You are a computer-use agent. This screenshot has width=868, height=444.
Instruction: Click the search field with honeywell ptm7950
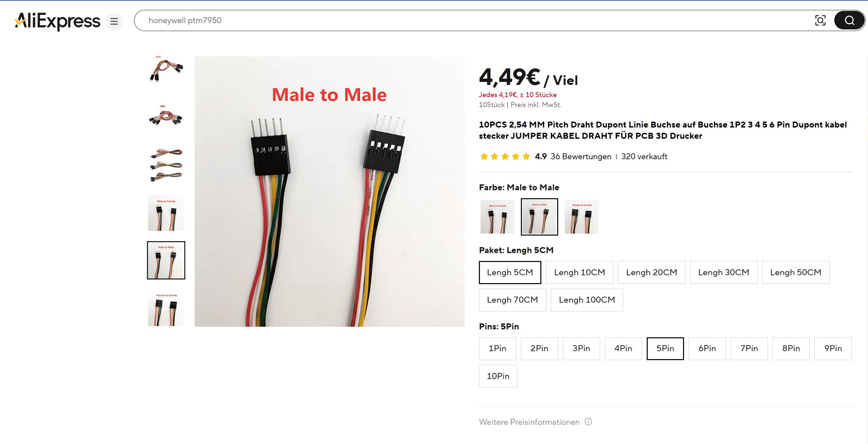coord(472,20)
